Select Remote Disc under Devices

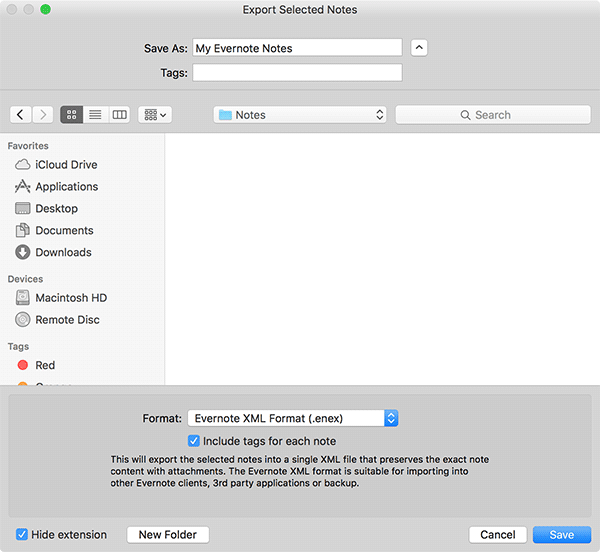point(57,320)
